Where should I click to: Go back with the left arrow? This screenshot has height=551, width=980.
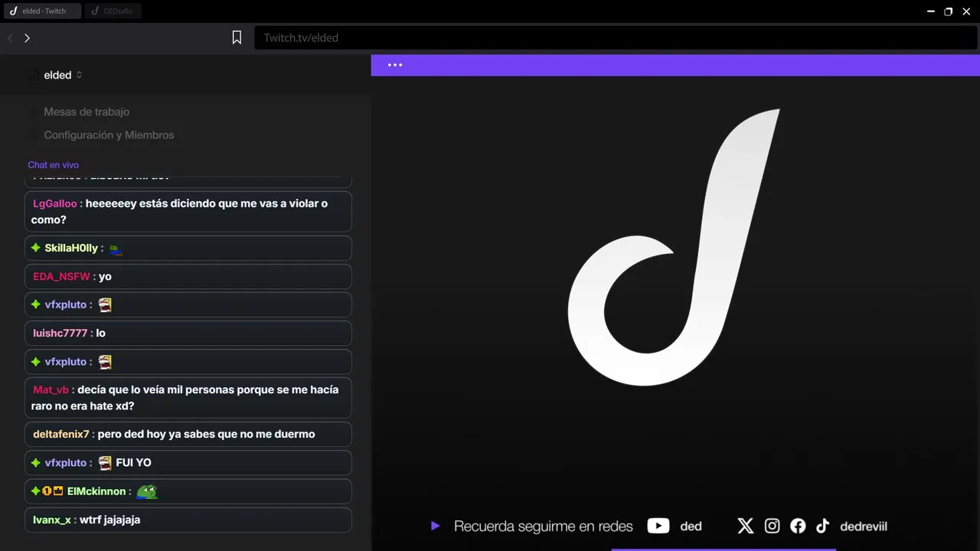tap(10, 37)
